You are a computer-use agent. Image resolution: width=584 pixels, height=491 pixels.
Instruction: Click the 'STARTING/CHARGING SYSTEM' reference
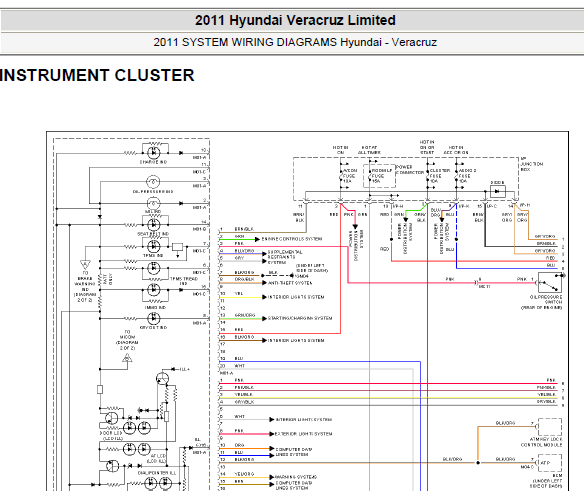[300, 319]
